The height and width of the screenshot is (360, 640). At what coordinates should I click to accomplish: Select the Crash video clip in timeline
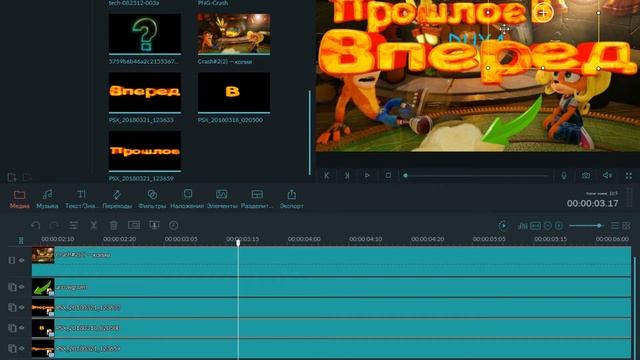(331, 261)
